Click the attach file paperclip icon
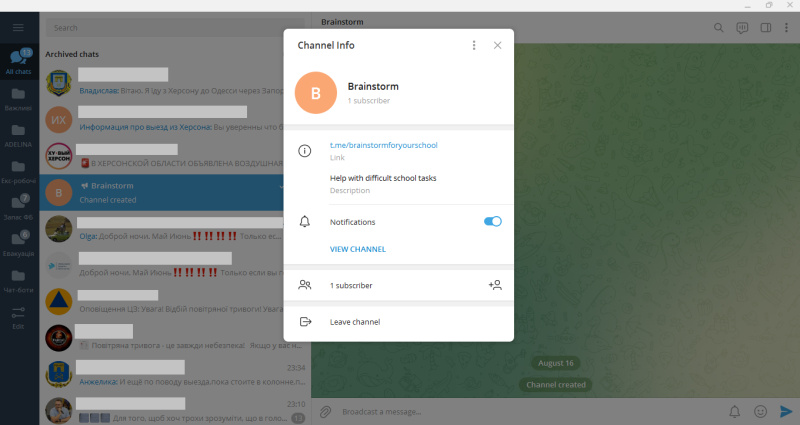The image size is (800, 425). click(325, 411)
